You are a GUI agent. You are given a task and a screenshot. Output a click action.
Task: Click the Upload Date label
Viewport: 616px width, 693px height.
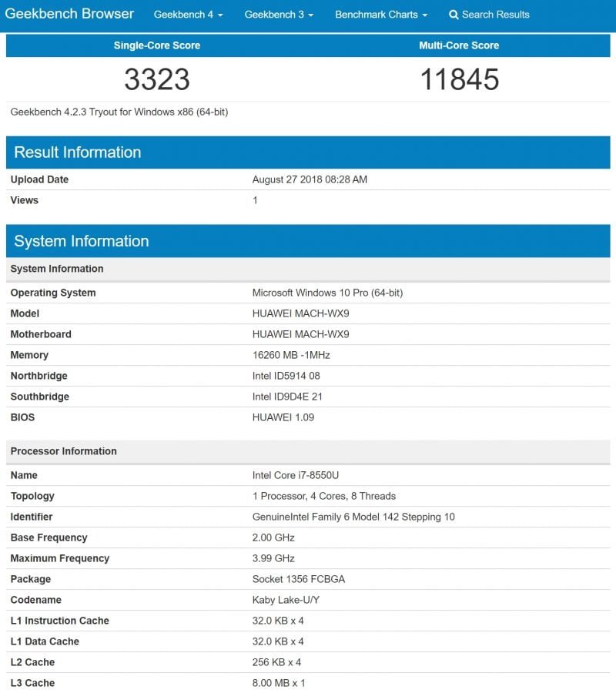pos(39,179)
